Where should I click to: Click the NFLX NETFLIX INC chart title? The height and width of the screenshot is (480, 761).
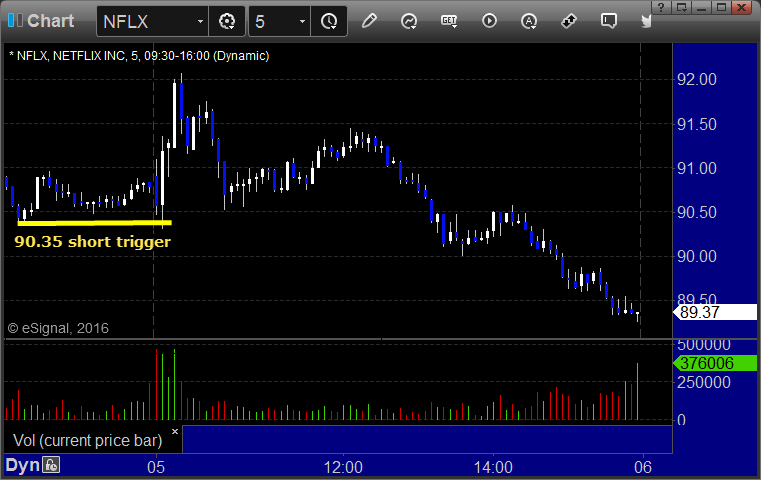(x=139, y=56)
